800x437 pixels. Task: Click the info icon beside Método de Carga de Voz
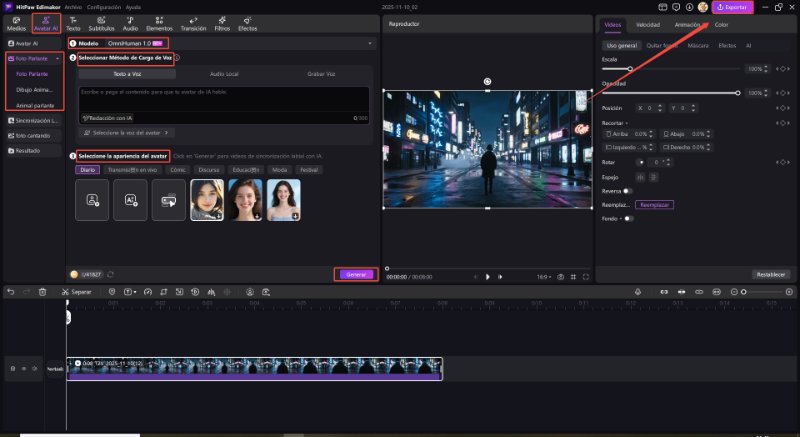(x=177, y=58)
